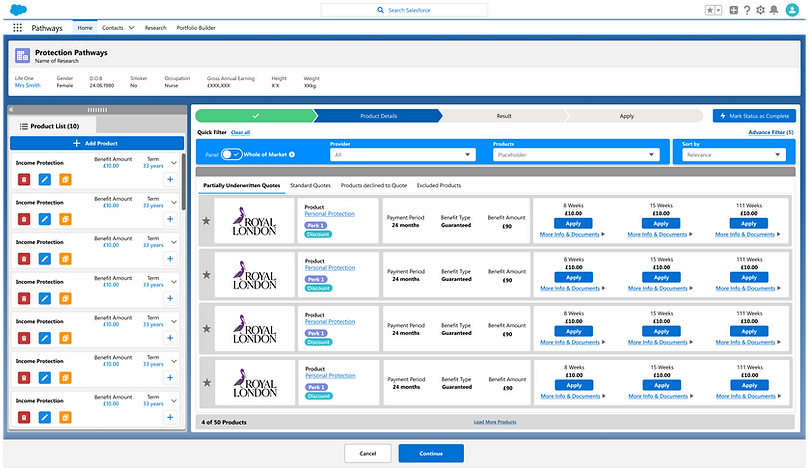Switch to the Home nav tab
This screenshot has height=468, width=809.
pos(85,28)
